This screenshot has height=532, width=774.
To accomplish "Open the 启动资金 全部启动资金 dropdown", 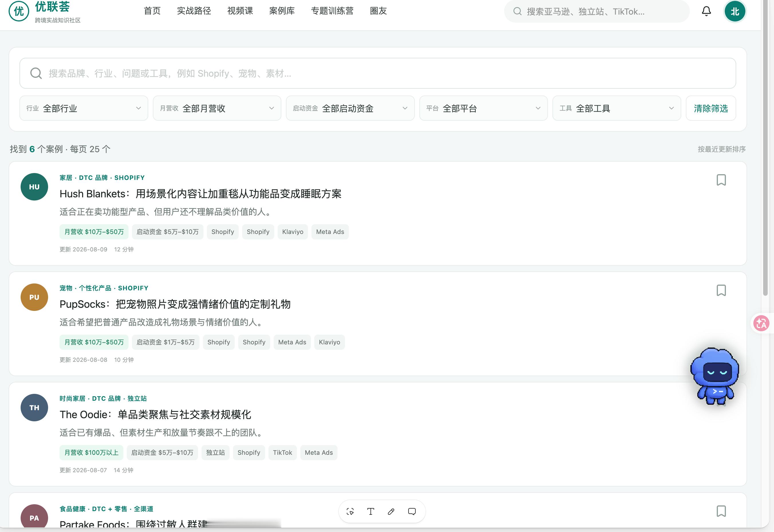I will (350, 108).
